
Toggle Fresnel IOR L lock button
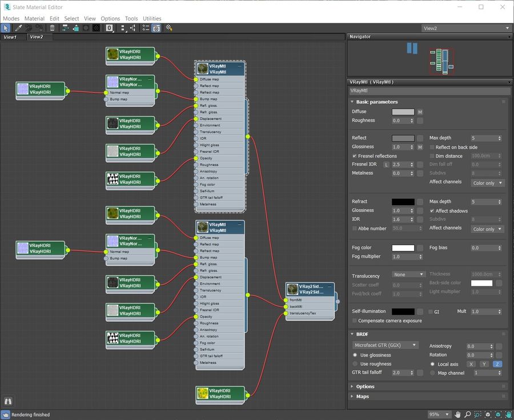386,165
